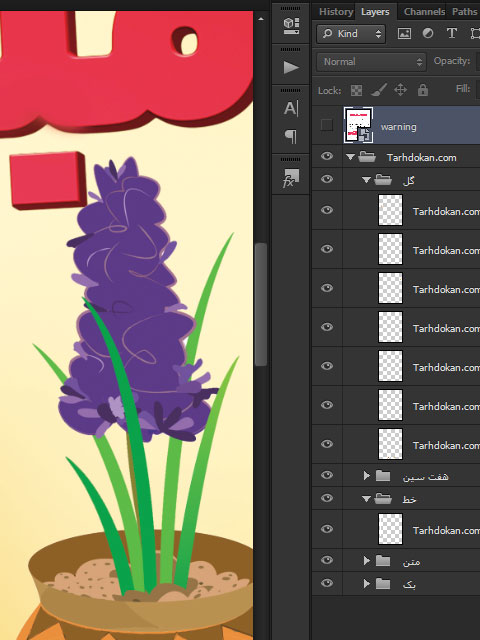Switch to the History tab
The width and height of the screenshot is (480, 640).
[336, 12]
